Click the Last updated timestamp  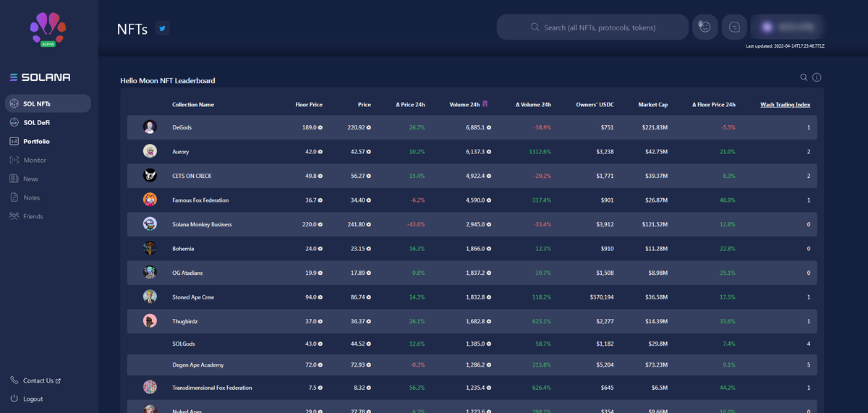(785, 46)
